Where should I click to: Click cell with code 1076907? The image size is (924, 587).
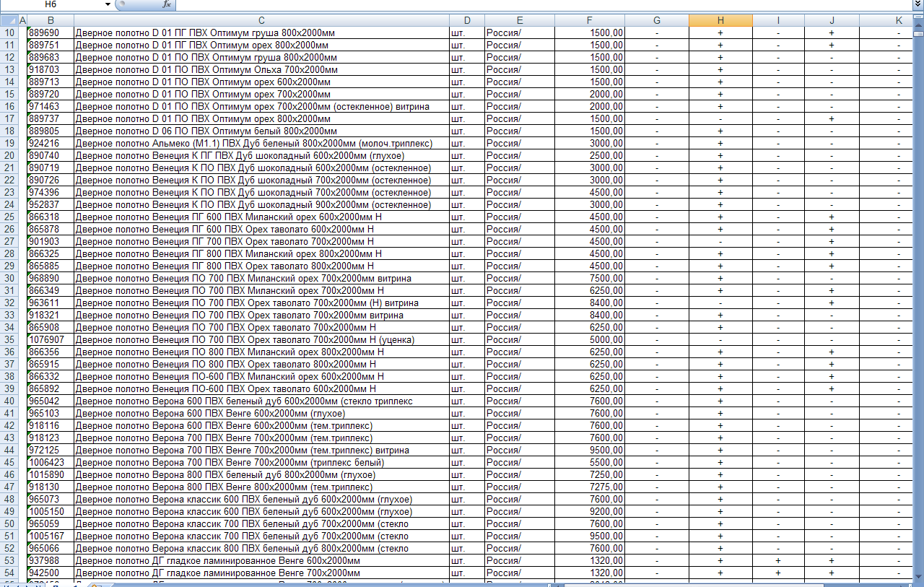click(50, 339)
